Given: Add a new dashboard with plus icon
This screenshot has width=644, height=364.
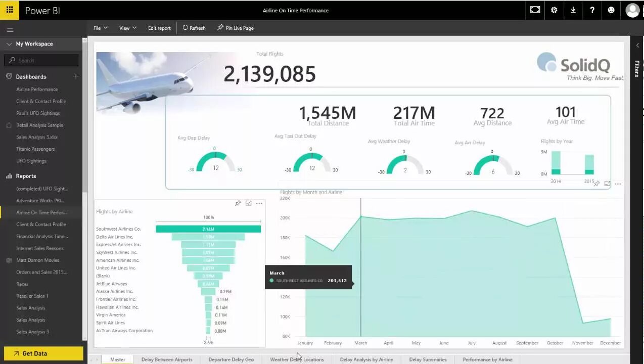Looking at the screenshot, I should point(76,76).
